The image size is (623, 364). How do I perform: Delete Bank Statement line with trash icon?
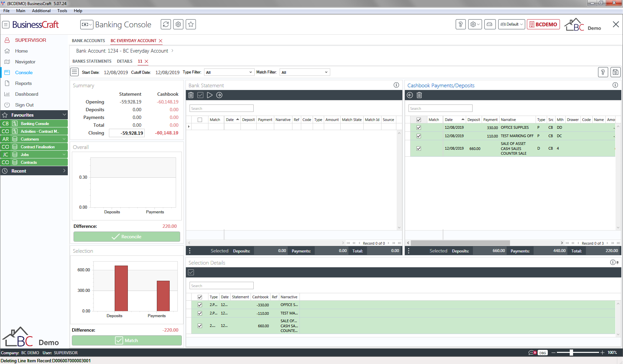tap(191, 95)
